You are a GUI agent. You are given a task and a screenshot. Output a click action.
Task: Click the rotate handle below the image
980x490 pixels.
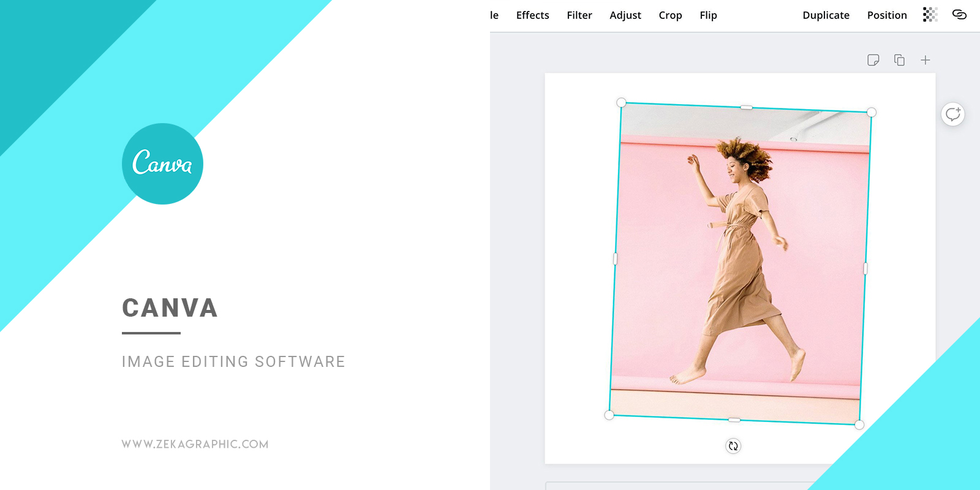coord(733,446)
